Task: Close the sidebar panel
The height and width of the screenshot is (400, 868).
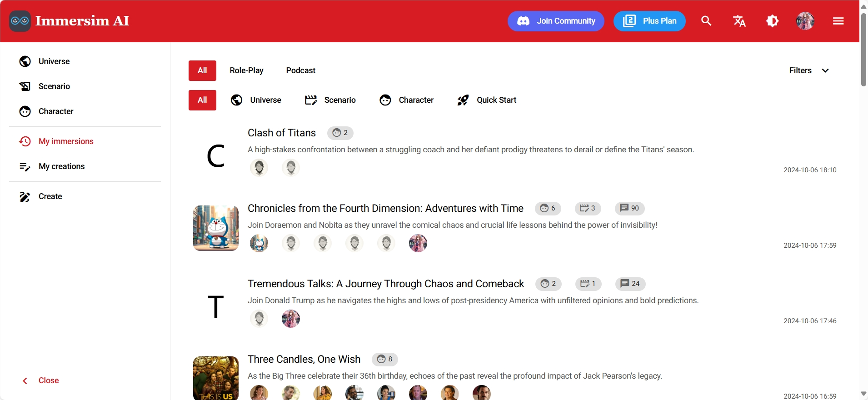Action: (x=40, y=380)
